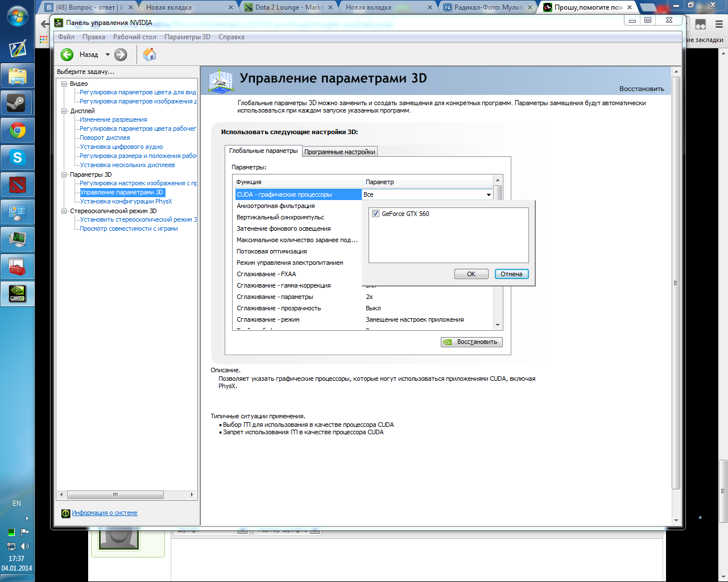
Task: Click the Dota 2 taskbar icon
Action: click(x=17, y=185)
